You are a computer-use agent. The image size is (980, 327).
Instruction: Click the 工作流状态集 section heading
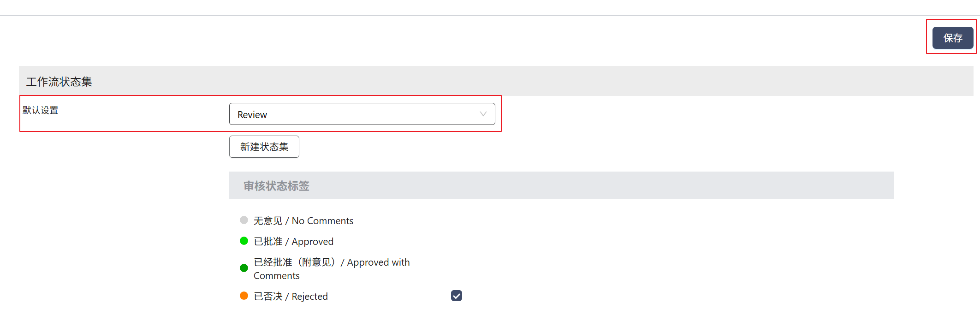59,82
